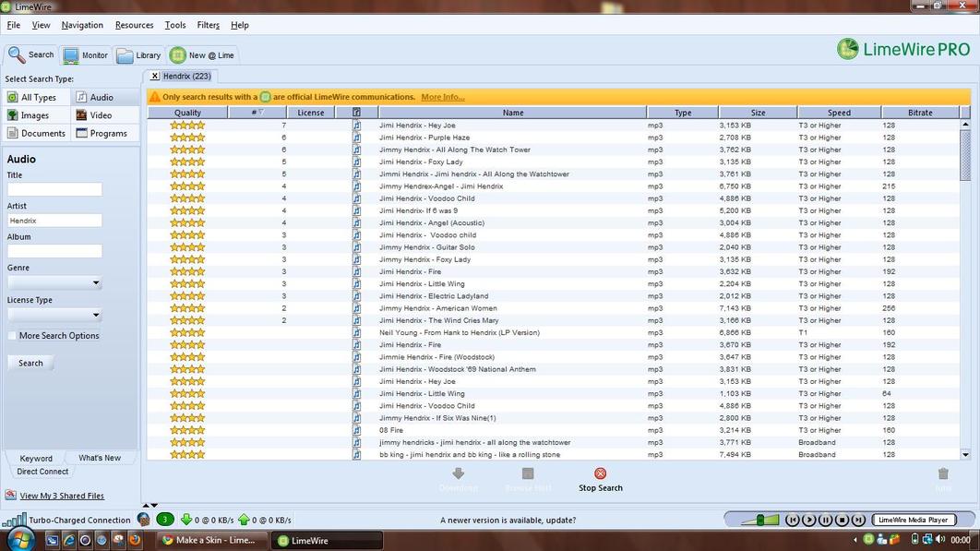The width and height of the screenshot is (980, 551).
Task: Click the LimeWire tray icon
Action: pos(868,539)
